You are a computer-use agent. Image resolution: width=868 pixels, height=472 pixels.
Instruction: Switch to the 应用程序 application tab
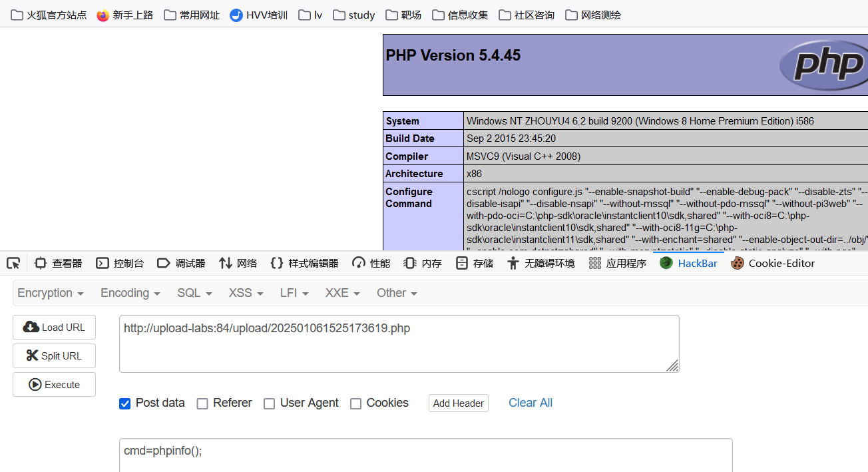click(x=618, y=263)
